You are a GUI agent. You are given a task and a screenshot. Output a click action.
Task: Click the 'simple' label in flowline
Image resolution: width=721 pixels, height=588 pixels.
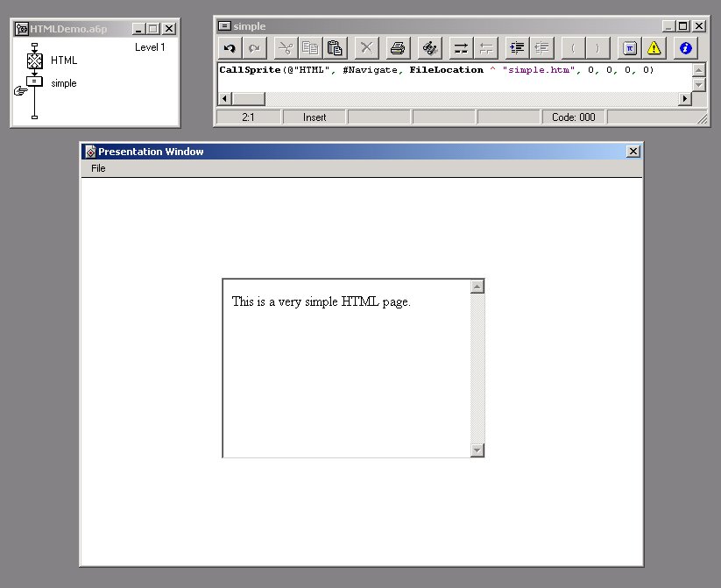[x=64, y=83]
